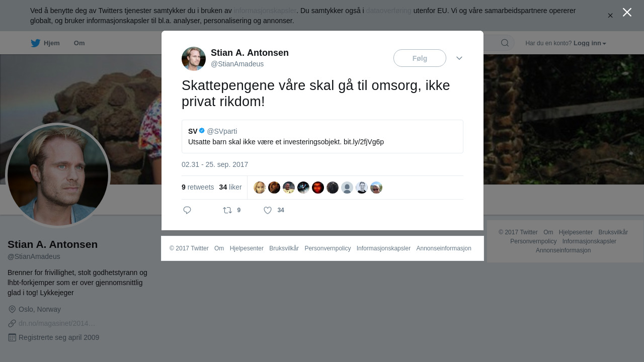The image size is (644, 362).
Task: Click first liker avatar thumbnail
Action: click(260, 188)
